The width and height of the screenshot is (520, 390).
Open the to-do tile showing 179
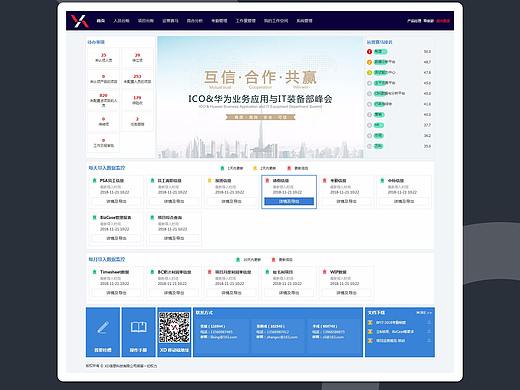137,100
